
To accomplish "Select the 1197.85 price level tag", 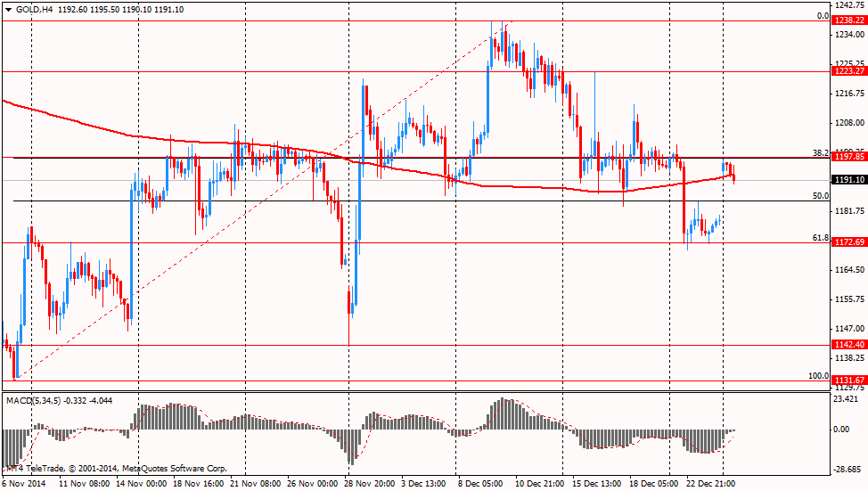I will (849, 157).
